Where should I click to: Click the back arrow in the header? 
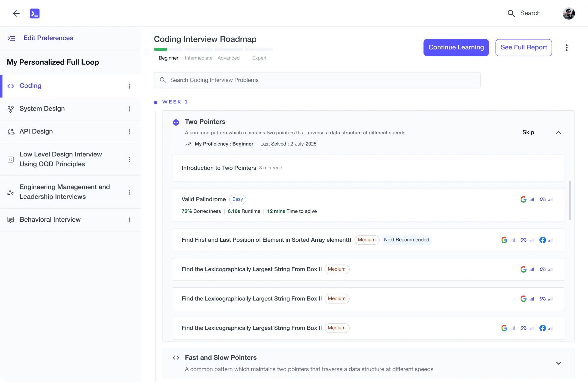point(16,13)
